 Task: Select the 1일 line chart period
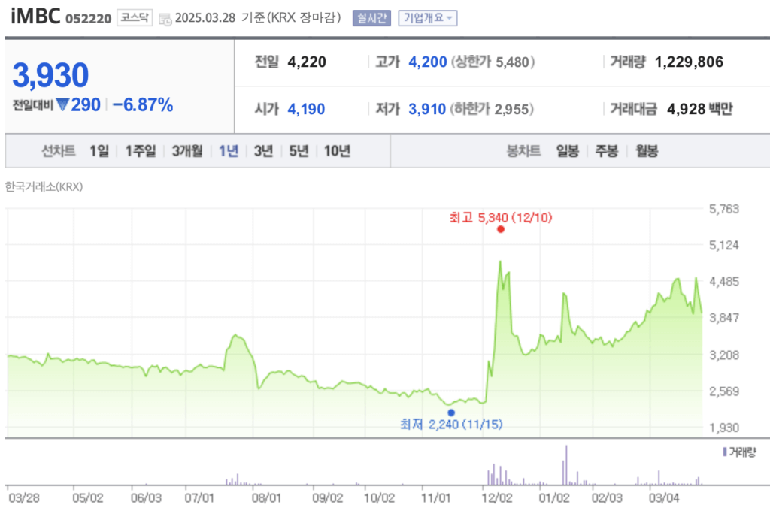[99, 151]
